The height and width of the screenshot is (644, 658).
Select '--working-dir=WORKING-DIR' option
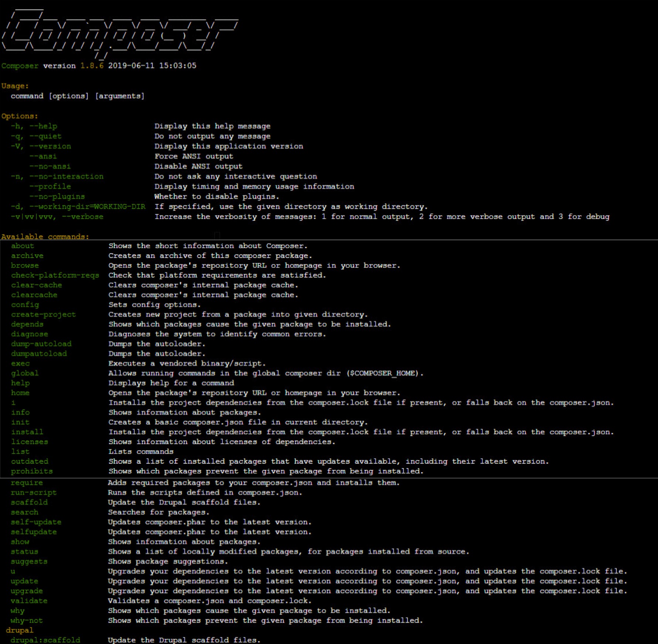point(87,206)
